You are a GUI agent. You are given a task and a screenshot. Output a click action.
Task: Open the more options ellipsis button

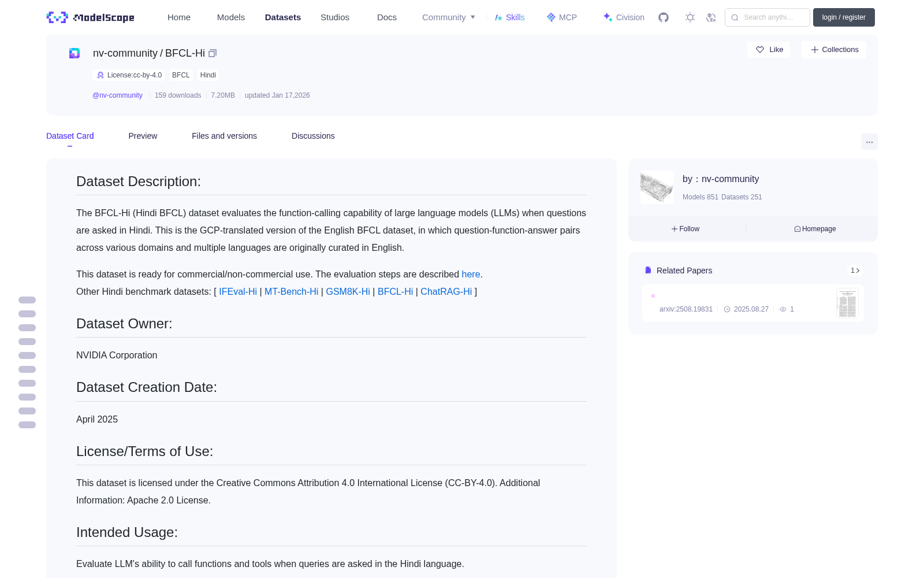click(x=869, y=142)
